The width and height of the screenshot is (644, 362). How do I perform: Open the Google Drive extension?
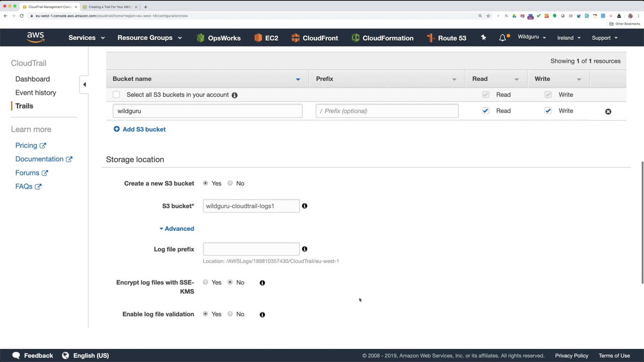click(514, 16)
